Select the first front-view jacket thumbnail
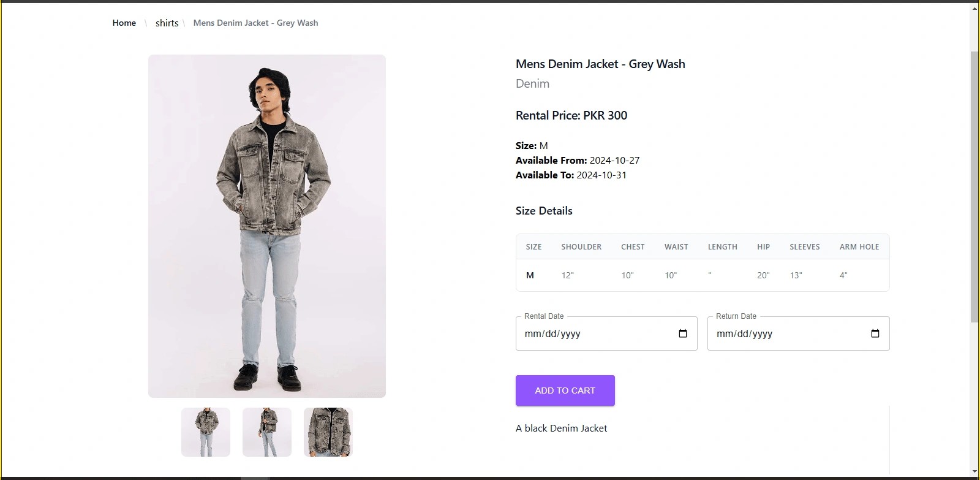 (x=206, y=432)
